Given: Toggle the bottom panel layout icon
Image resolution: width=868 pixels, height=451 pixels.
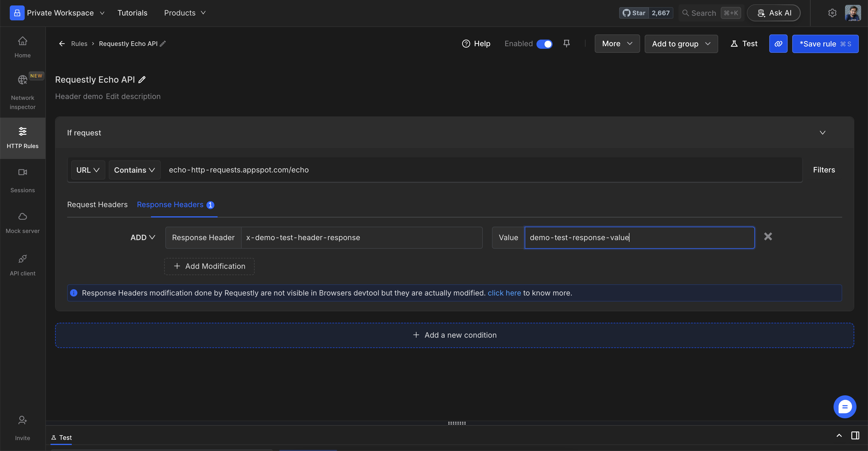Looking at the screenshot, I should [x=855, y=436].
